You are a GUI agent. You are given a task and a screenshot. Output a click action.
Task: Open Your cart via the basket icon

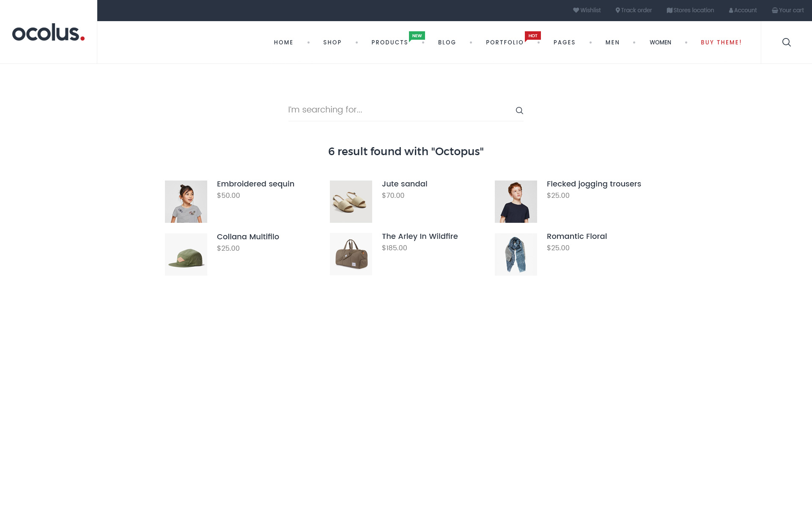tap(774, 10)
